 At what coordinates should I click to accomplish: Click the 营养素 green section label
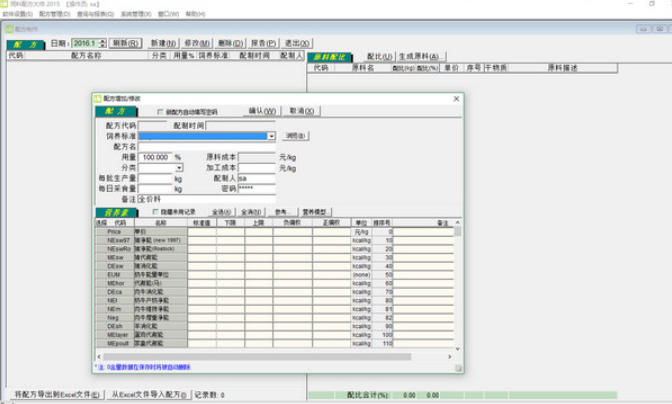[118, 212]
